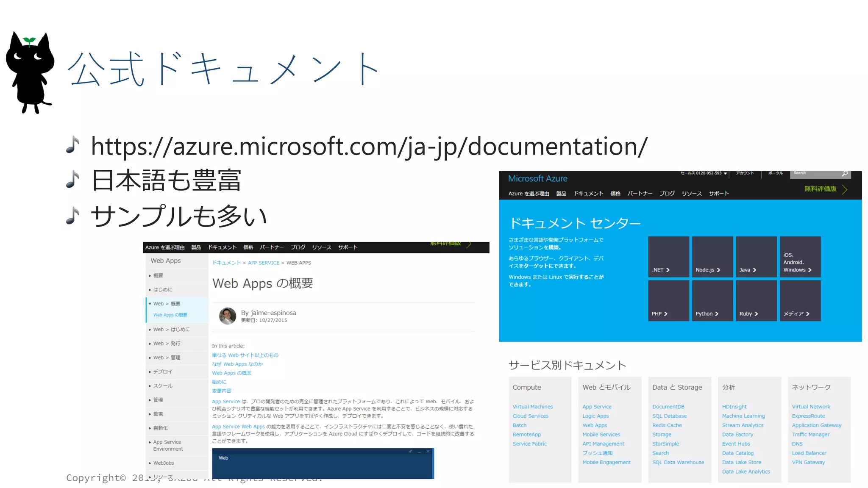The height and width of the screenshot is (488, 868).
Task: Click ポータル in the top header
Action: pyautogui.click(x=776, y=173)
